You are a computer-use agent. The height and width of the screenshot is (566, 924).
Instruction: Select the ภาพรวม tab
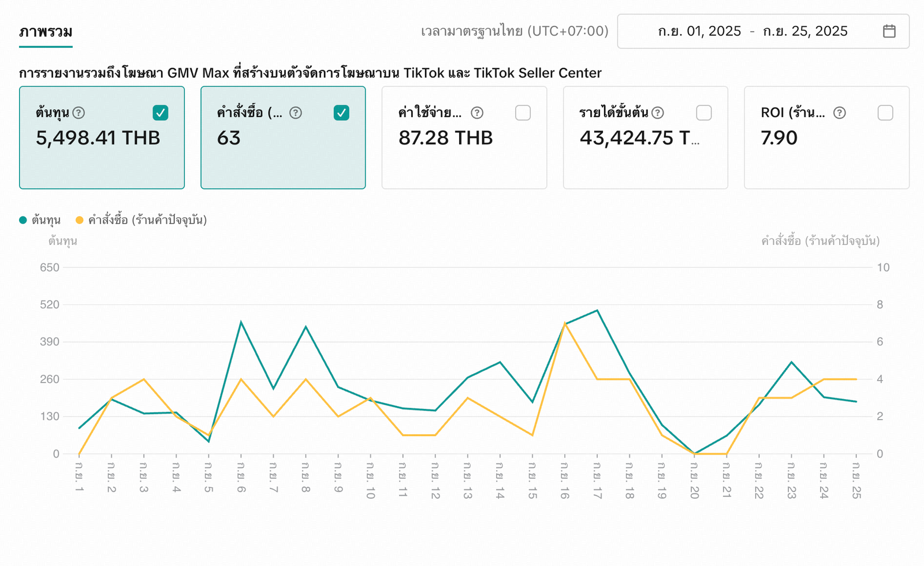point(46,32)
